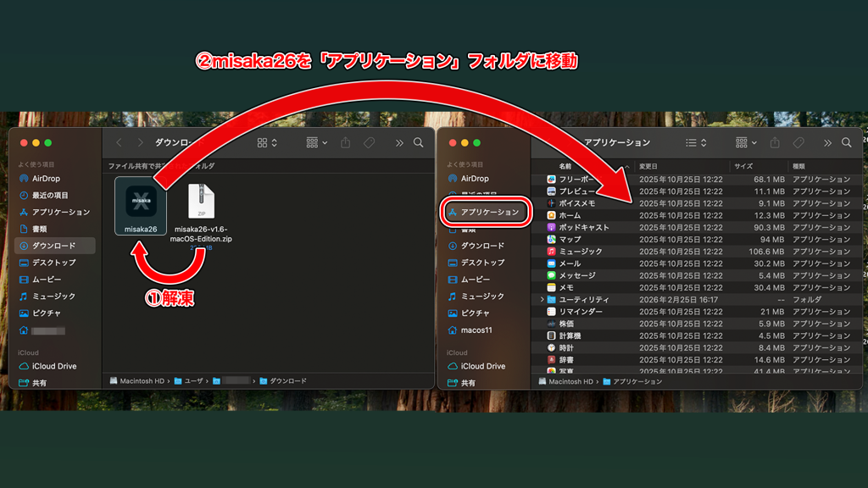Go back using the Downloads window back arrow
The image size is (868, 488).
click(x=119, y=143)
